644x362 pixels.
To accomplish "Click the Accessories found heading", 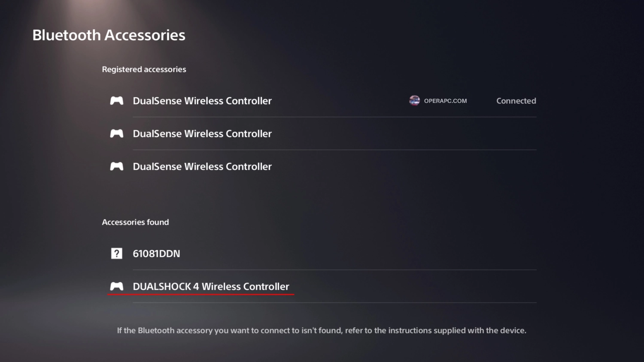I will point(135,222).
